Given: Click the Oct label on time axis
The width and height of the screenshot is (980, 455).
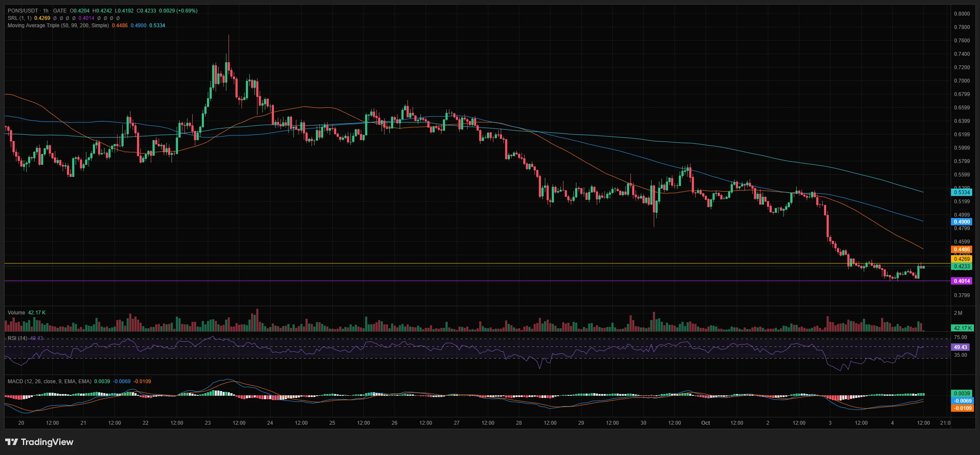Looking at the screenshot, I should [706, 423].
